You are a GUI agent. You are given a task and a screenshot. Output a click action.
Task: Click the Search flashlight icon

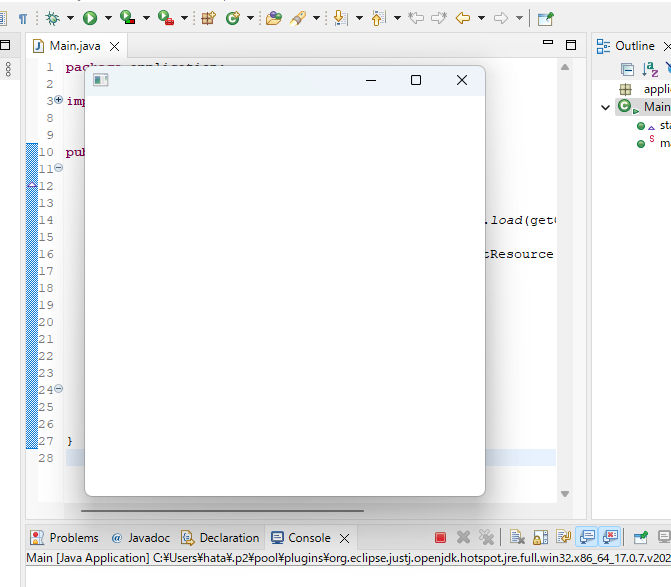pos(298,18)
